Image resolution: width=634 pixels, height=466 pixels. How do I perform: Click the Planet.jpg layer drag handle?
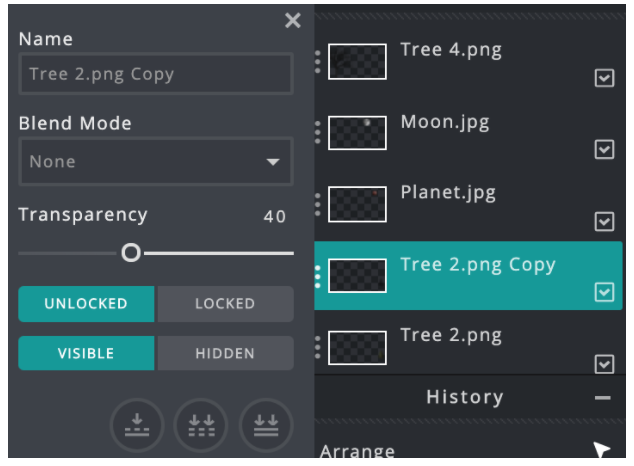tap(318, 204)
